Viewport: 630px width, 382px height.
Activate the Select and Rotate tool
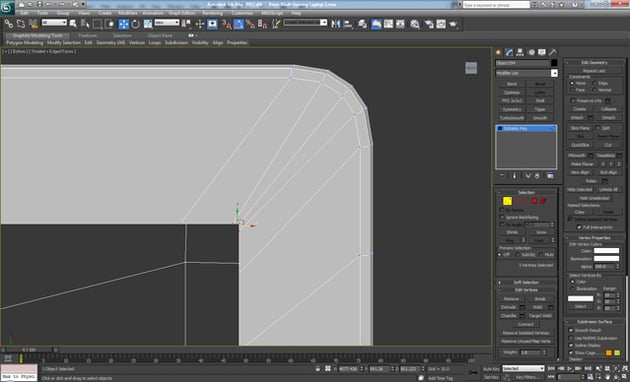coord(136,24)
